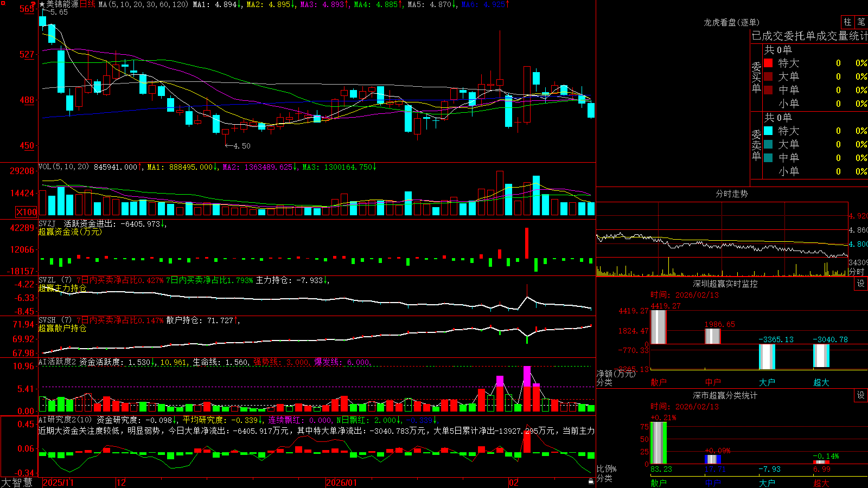
Task: Jump to the 2025/11 time axis marker
Action: 58,483
